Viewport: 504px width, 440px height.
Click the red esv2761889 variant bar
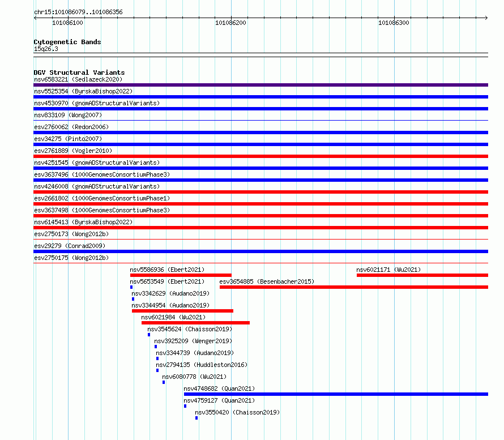coord(260,156)
